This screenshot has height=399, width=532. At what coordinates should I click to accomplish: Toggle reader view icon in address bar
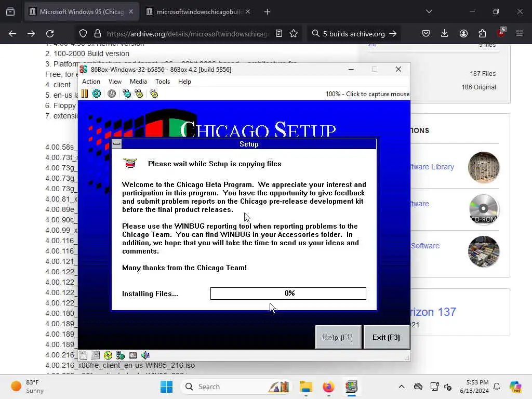click(x=279, y=34)
